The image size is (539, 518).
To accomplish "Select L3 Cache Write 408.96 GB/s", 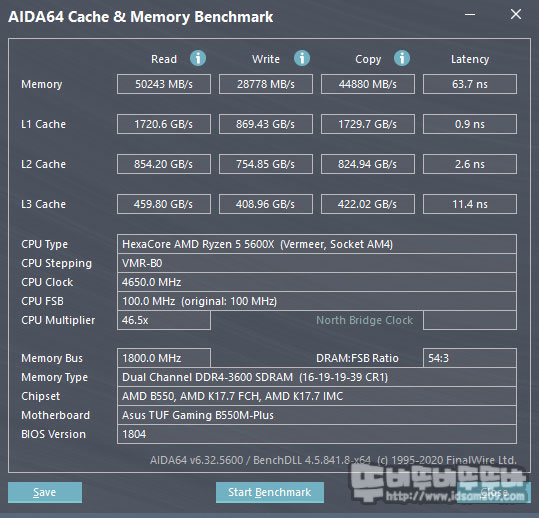I will click(266, 204).
